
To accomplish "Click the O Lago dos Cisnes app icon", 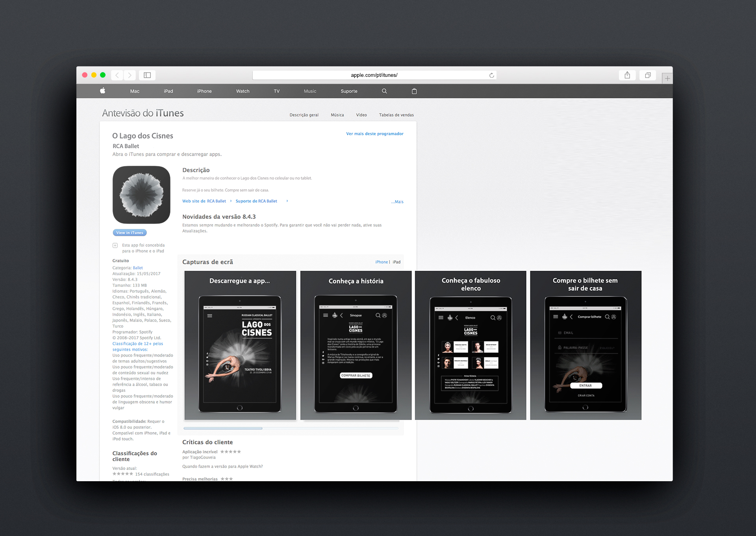I will 141,195.
